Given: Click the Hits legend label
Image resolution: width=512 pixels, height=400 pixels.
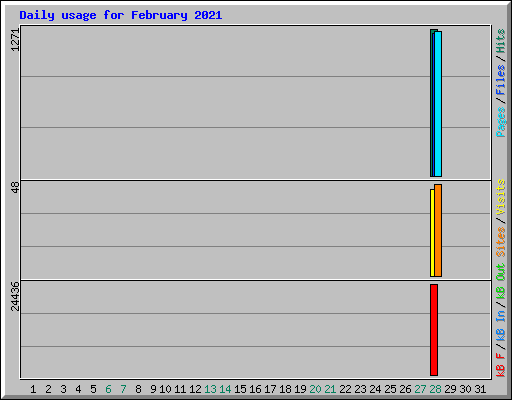Looking at the screenshot, I should click(x=500, y=41).
